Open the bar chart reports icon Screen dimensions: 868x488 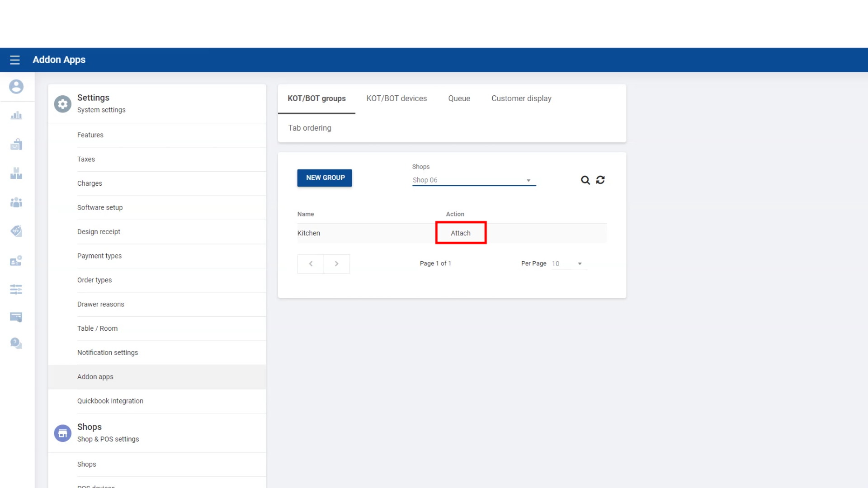point(16,115)
